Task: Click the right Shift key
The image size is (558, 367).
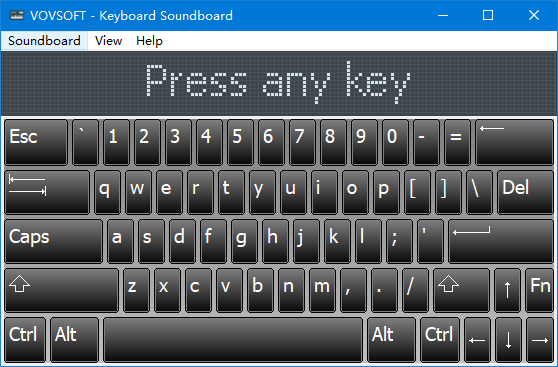Action: [461, 290]
